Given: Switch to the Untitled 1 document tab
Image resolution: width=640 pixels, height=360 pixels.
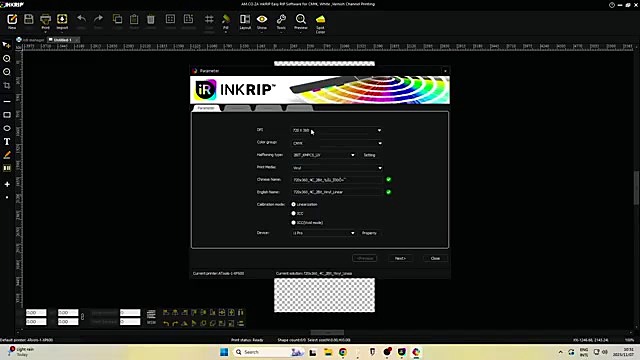Looking at the screenshot, I should click(62, 40).
